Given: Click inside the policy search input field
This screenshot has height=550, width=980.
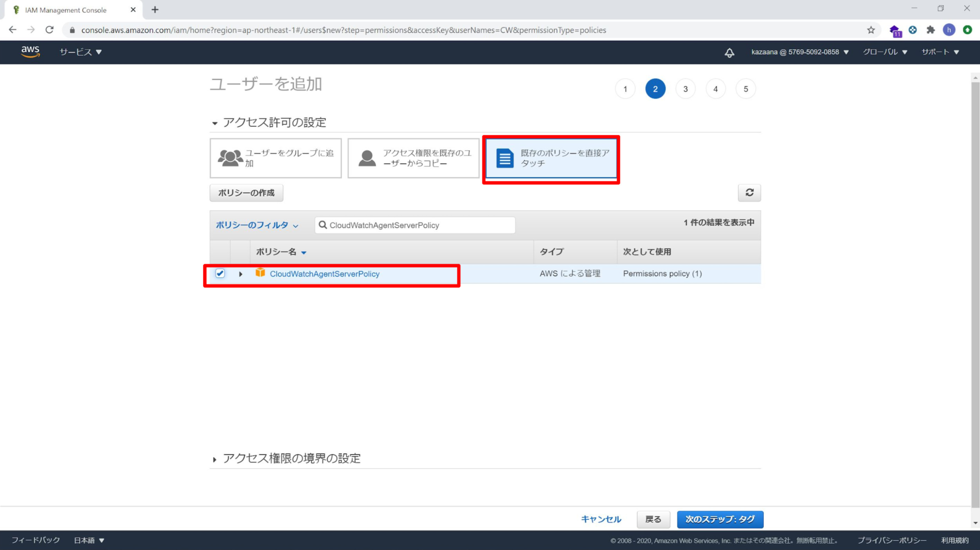Looking at the screenshot, I should [x=421, y=225].
